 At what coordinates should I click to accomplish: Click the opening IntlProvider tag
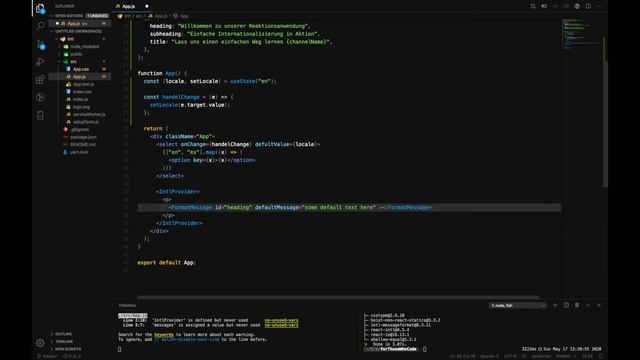[178, 192]
